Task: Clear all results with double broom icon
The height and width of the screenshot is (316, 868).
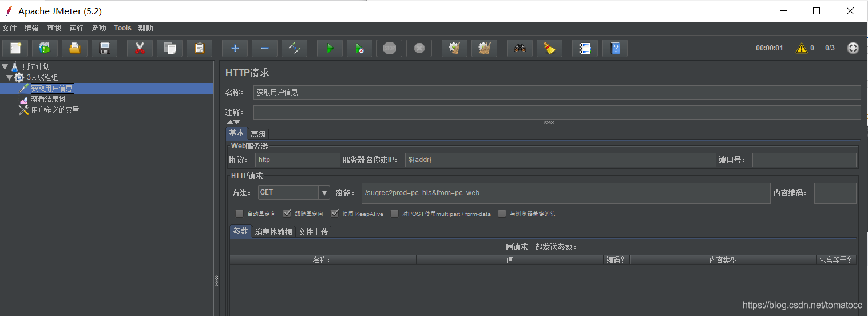Action: pos(484,48)
